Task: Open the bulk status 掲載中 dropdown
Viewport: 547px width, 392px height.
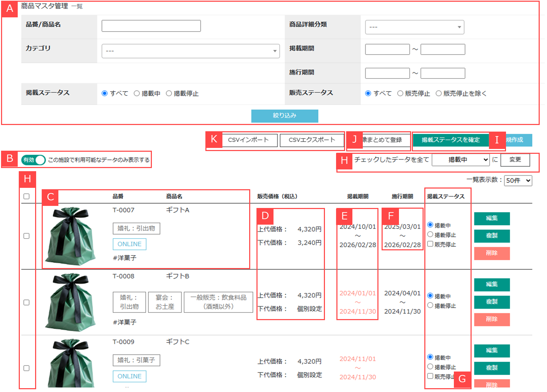Action: coord(460,160)
